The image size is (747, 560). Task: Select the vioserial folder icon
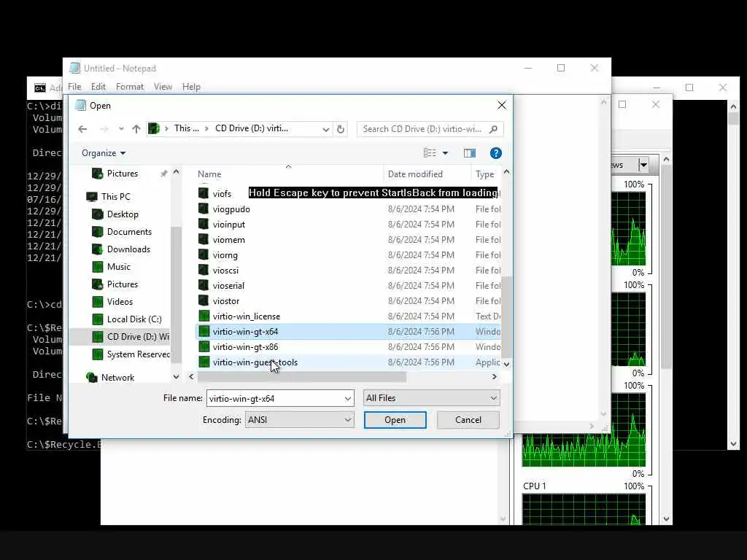[x=204, y=285]
